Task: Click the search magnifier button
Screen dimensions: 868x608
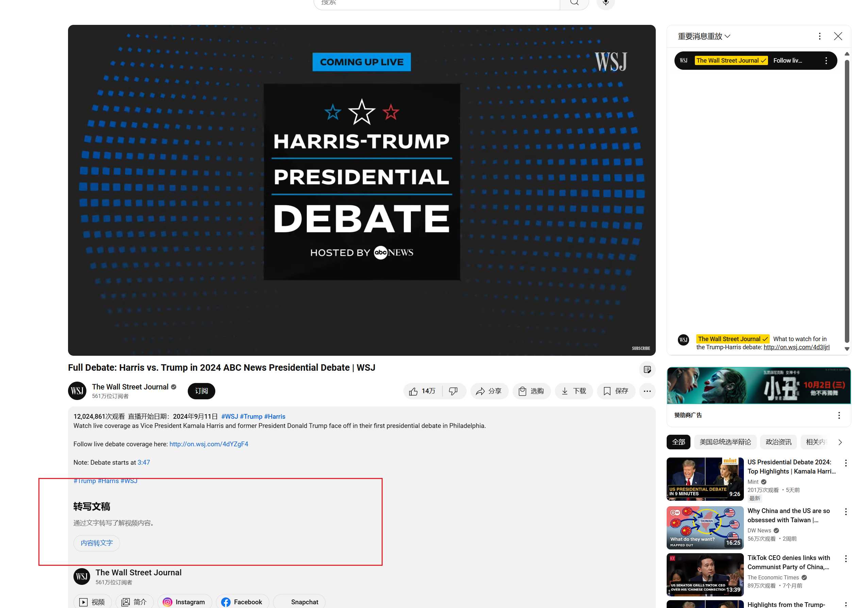Action: [x=574, y=3]
